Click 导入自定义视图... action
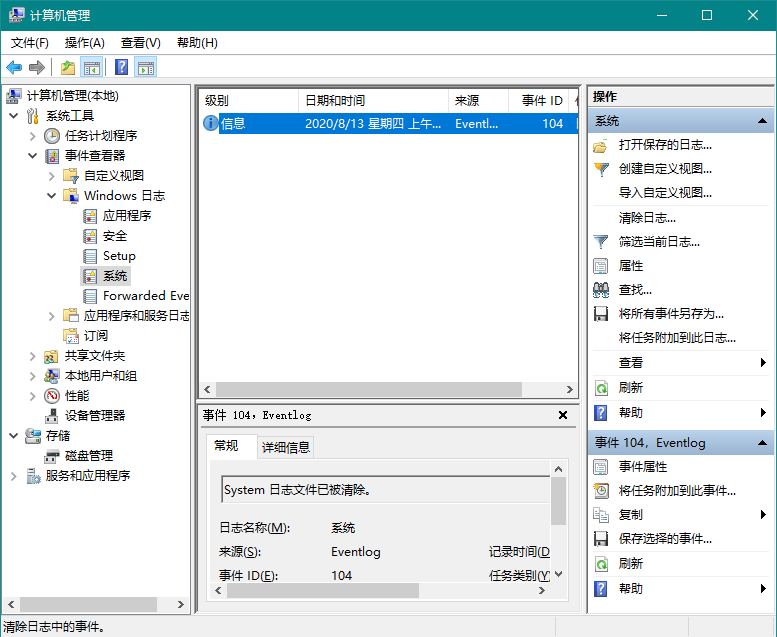 (x=665, y=193)
